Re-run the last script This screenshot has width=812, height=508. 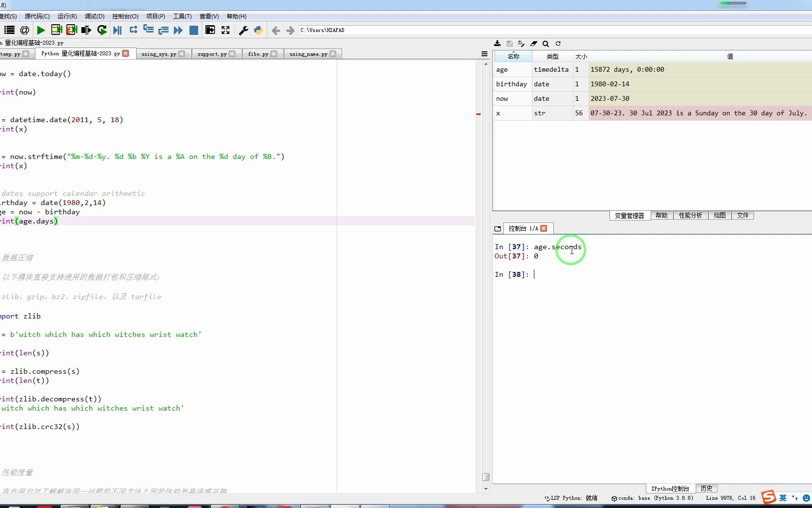point(102,30)
